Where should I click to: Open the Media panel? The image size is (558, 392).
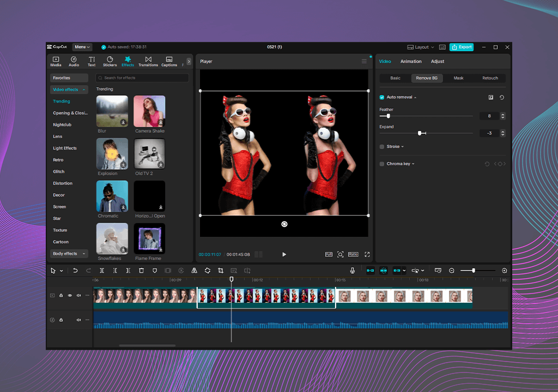point(56,62)
